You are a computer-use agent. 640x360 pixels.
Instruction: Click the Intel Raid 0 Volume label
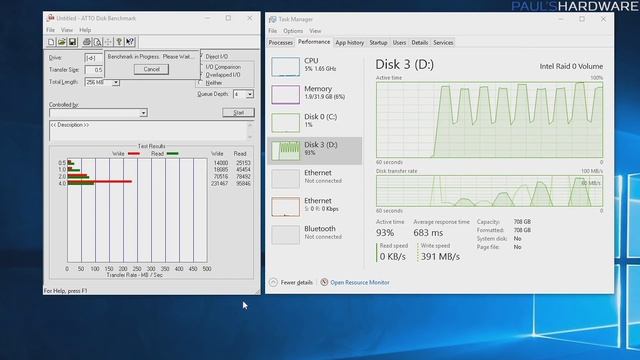pos(571,66)
